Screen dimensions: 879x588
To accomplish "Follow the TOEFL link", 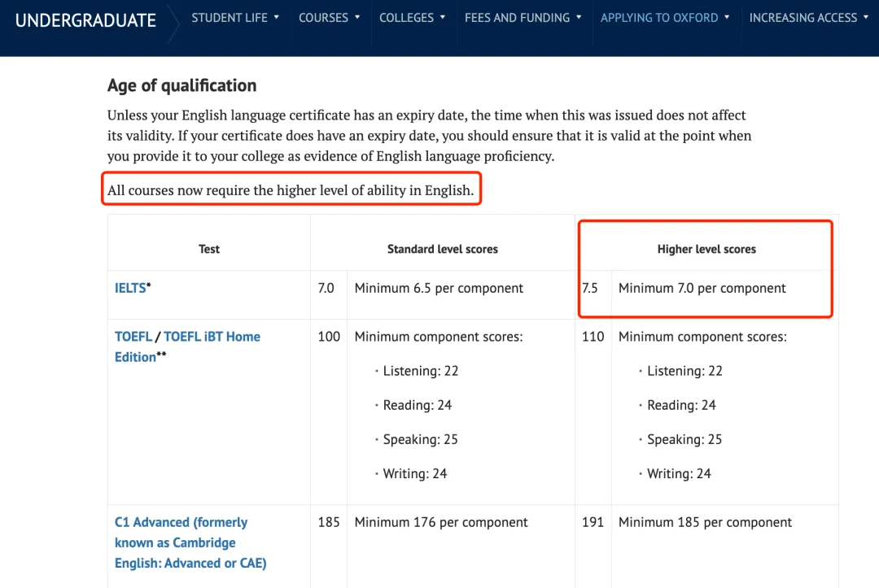I will pyautogui.click(x=133, y=337).
